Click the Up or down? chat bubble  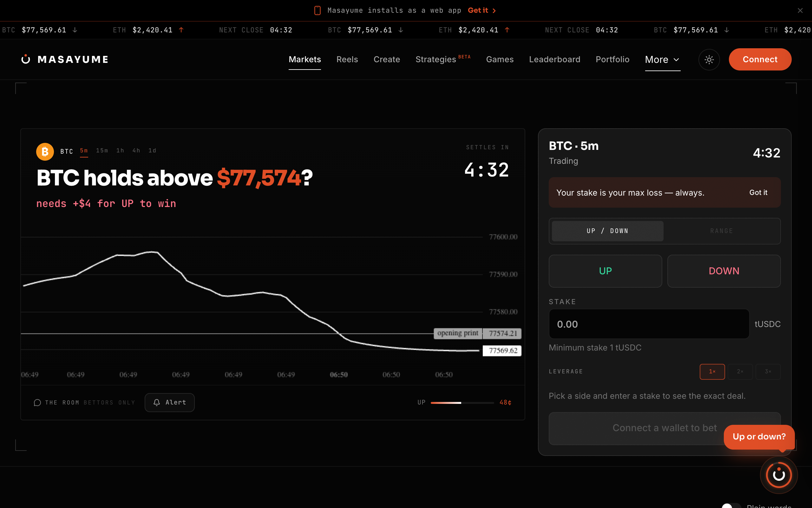point(759,437)
